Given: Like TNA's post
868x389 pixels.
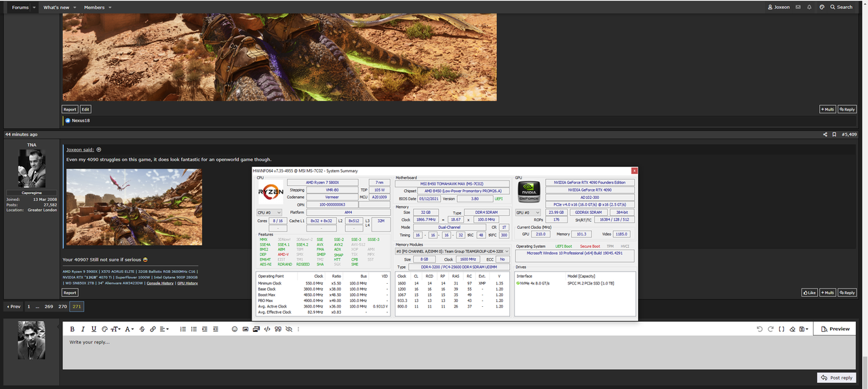Looking at the screenshot, I should click(x=809, y=293).
